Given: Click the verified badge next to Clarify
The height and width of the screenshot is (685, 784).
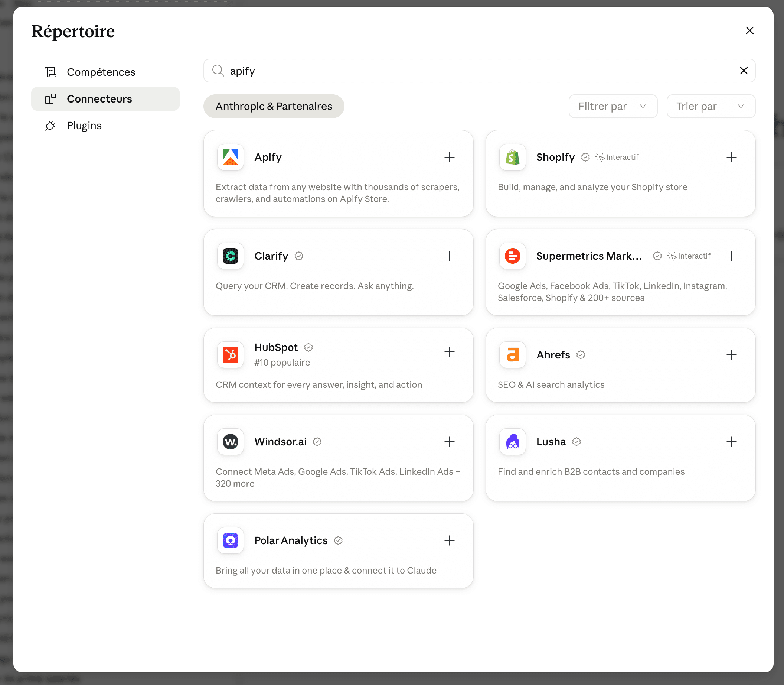Looking at the screenshot, I should click(x=298, y=256).
